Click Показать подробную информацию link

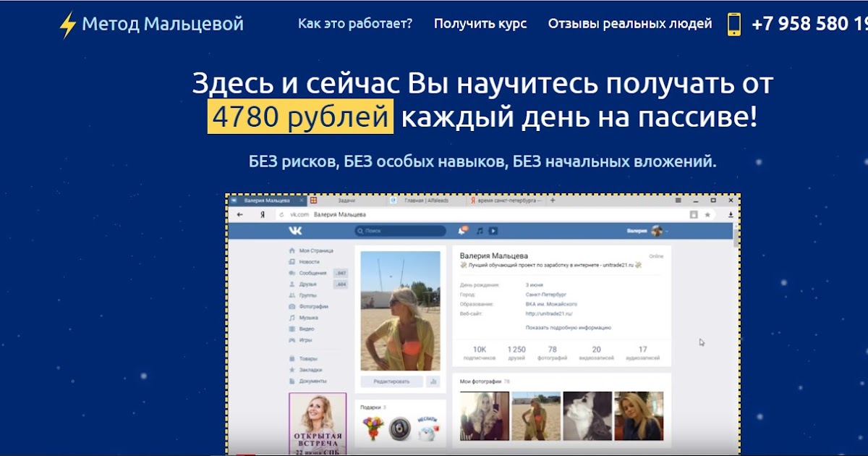(569, 327)
